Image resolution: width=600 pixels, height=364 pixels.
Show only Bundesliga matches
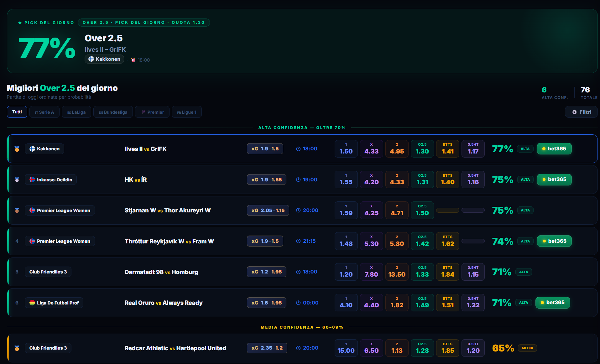(x=113, y=112)
